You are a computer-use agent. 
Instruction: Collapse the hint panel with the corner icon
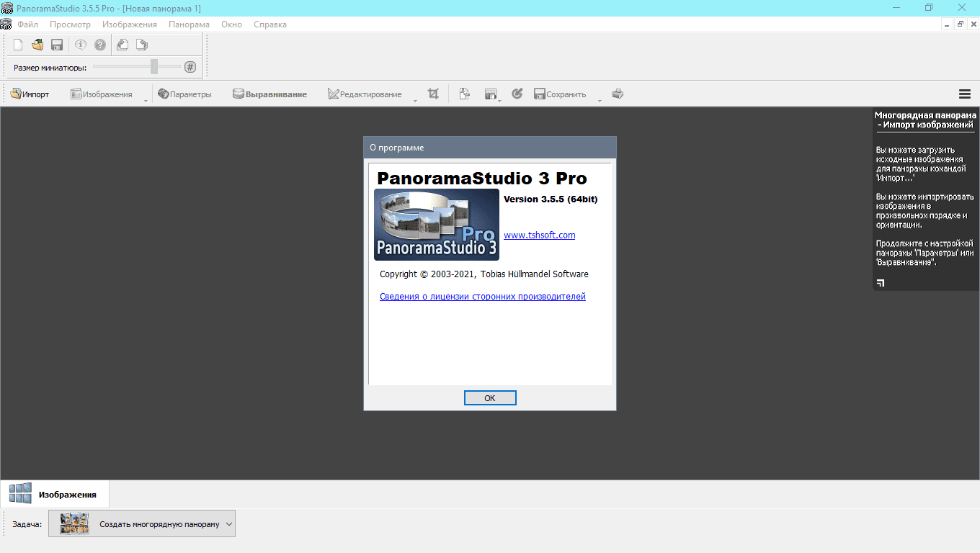click(881, 283)
